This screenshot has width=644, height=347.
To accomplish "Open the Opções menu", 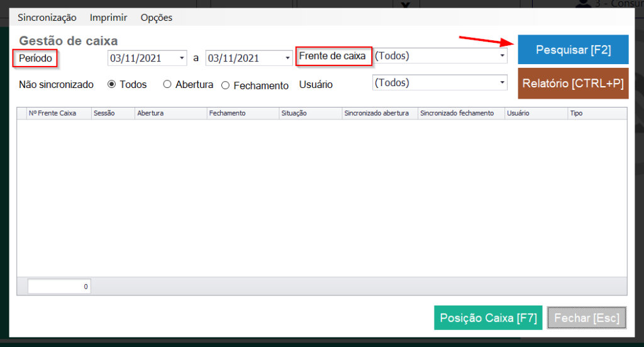I will tap(157, 18).
